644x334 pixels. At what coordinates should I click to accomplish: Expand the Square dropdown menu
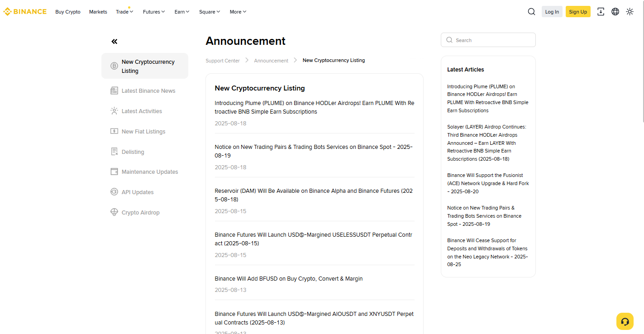[x=210, y=12]
